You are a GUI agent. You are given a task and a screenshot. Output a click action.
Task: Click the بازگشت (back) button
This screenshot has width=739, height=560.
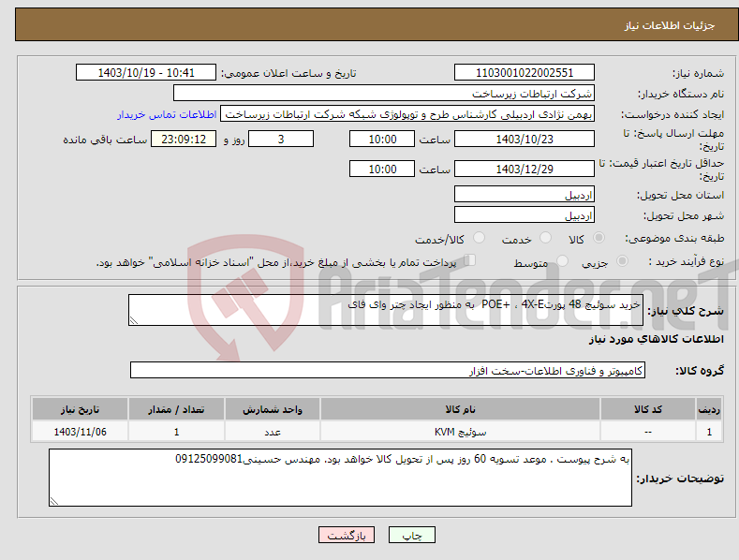coord(347,535)
